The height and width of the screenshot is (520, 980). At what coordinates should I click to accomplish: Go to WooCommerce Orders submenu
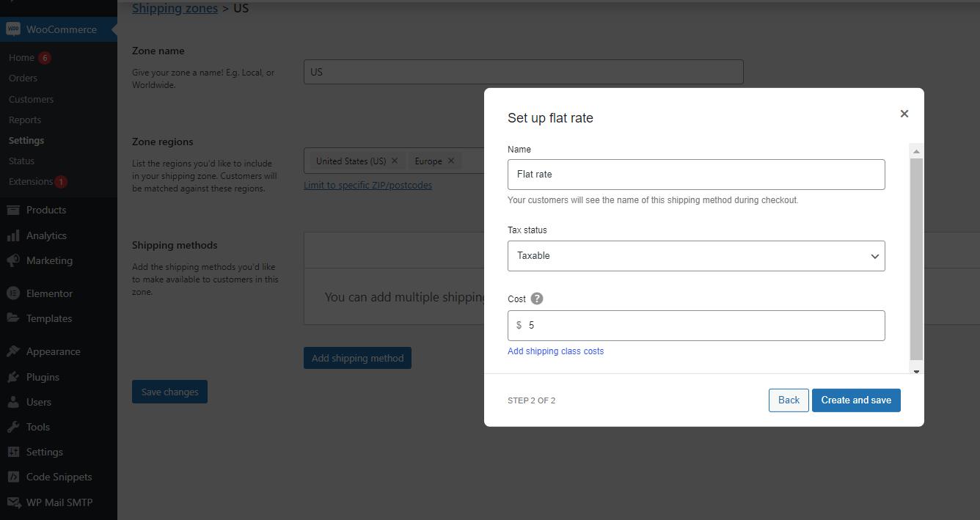point(23,78)
